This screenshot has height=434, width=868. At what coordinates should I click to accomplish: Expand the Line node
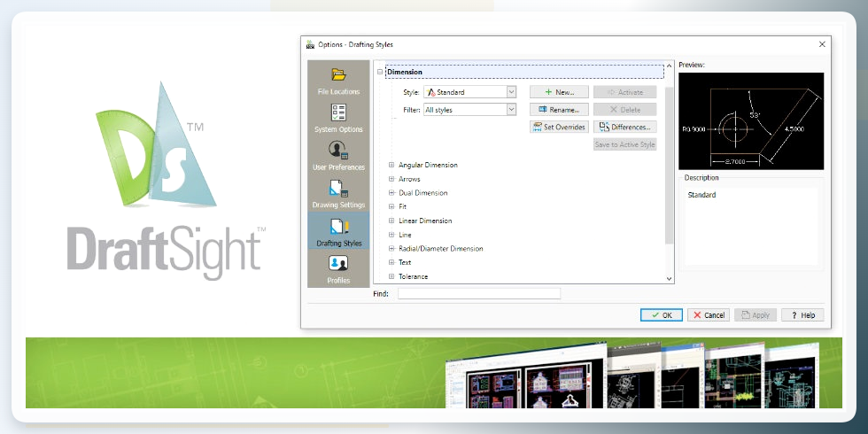coord(391,235)
